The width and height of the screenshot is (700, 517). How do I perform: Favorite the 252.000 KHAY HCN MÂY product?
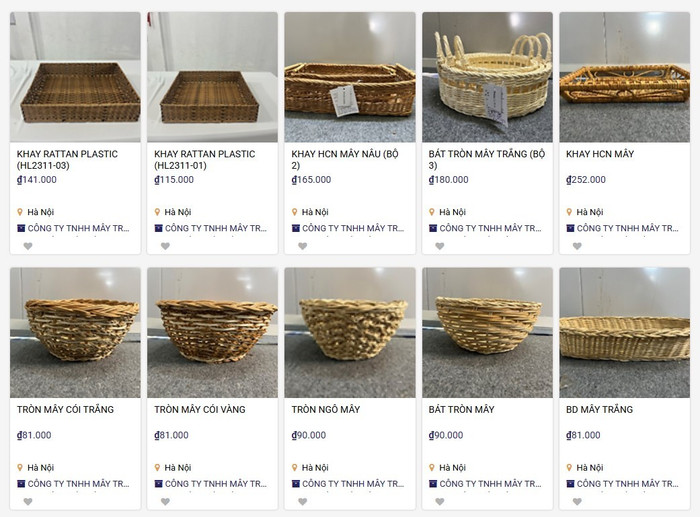576,246
